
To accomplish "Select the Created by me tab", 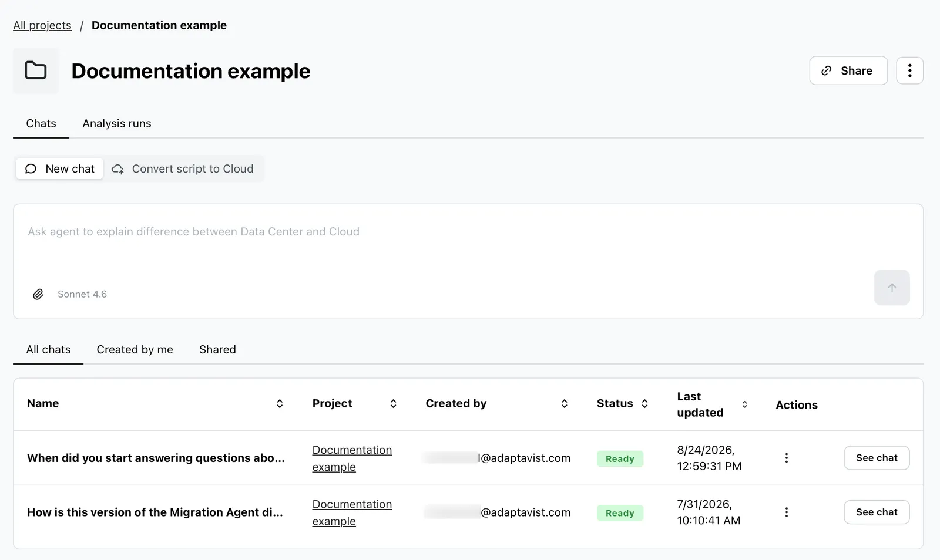I will tap(135, 349).
